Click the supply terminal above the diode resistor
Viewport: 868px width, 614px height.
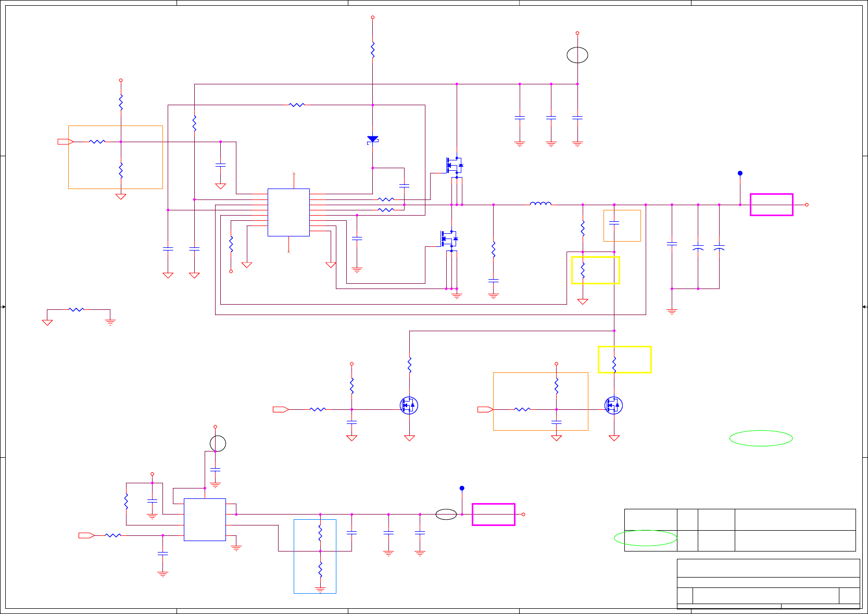[372, 17]
